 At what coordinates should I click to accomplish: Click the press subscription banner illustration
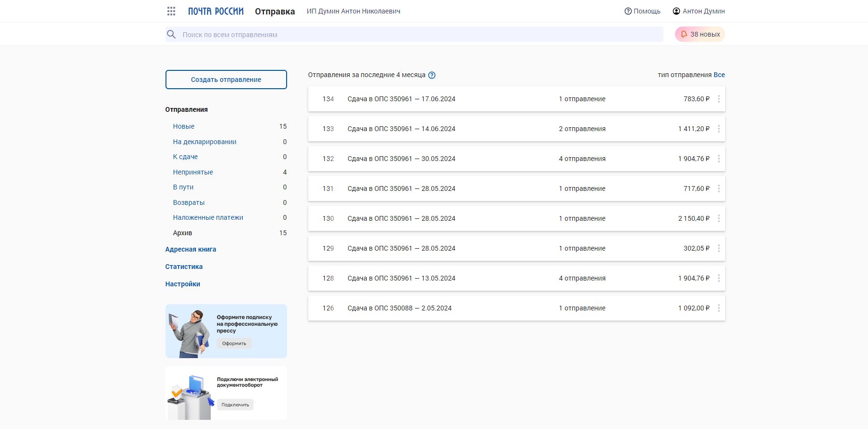point(189,334)
